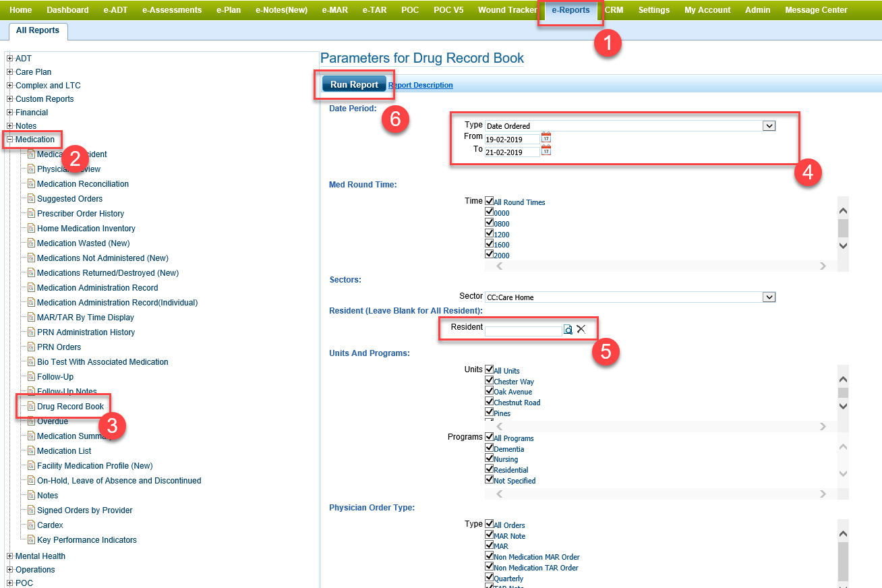Toggle the Chester Way unit checkbox

(490, 380)
